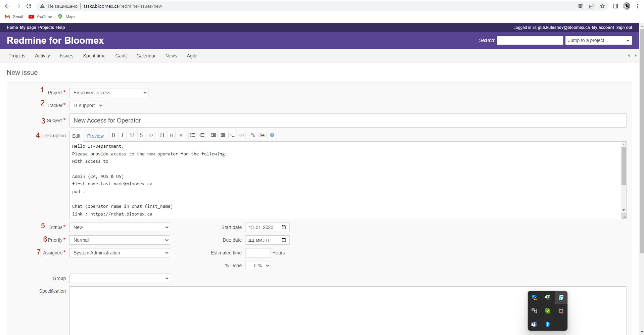The height and width of the screenshot is (335, 644).
Task: Open the Projects main menu tab
Action: (x=17, y=56)
